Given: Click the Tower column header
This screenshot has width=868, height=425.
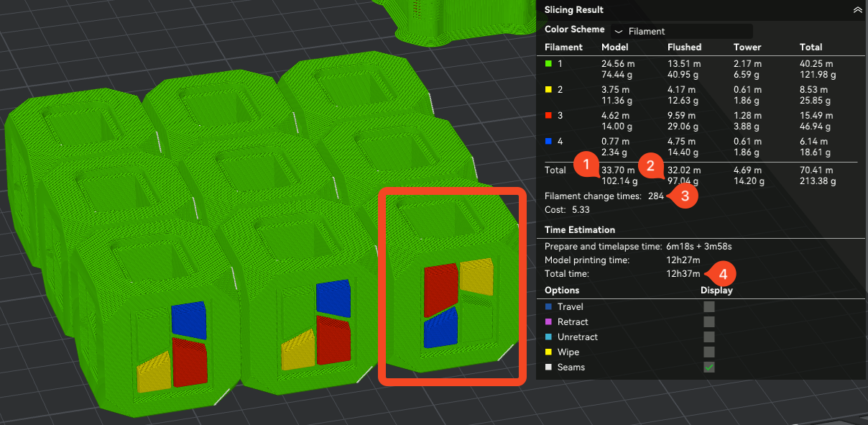Looking at the screenshot, I should (x=746, y=47).
